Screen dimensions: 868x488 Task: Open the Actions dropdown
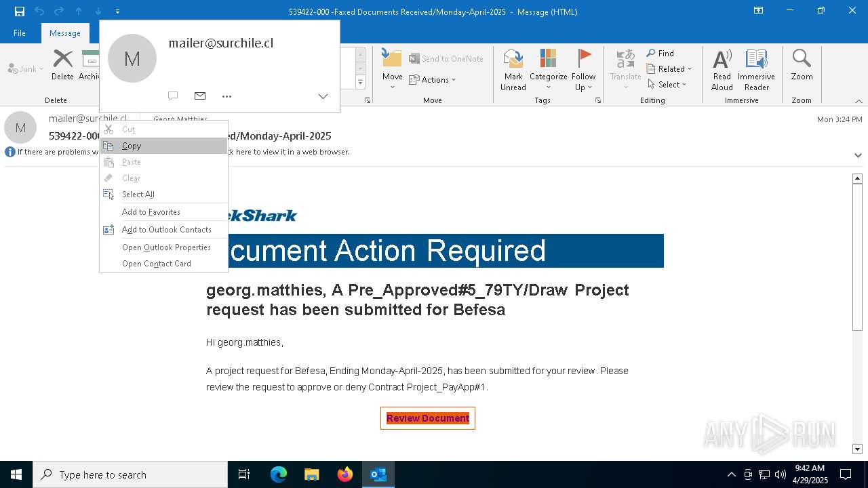433,79
